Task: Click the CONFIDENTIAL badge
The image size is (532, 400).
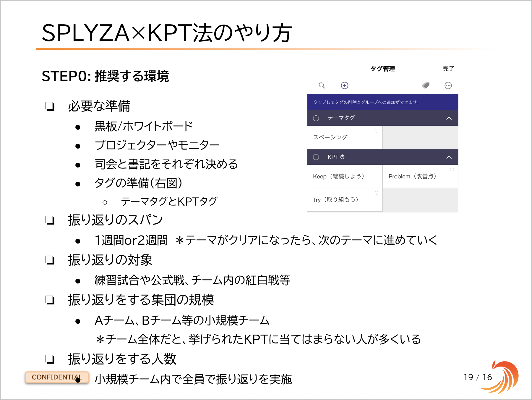Action: (x=57, y=377)
